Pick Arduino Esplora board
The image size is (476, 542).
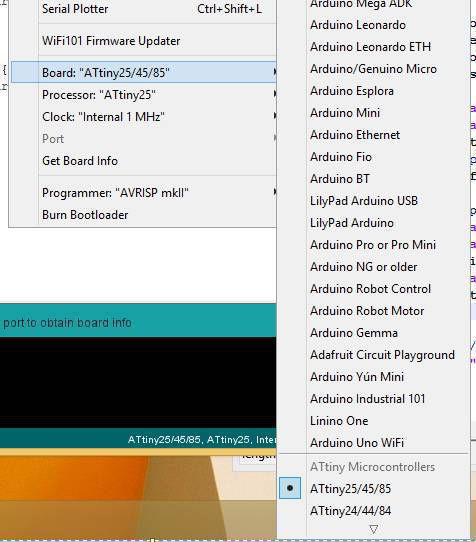pos(373,91)
